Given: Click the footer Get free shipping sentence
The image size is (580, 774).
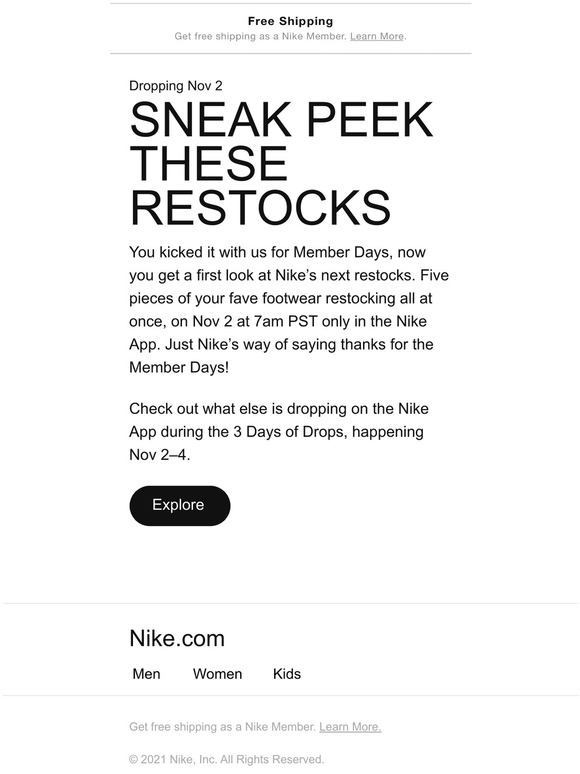Looking at the screenshot, I should (222, 727).
